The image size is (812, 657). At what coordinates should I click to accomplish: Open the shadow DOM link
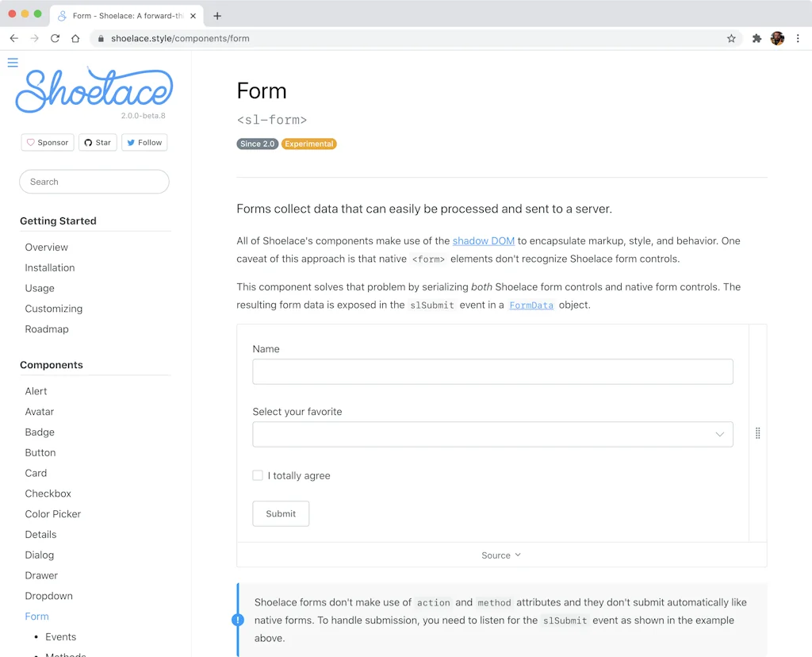pyautogui.click(x=483, y=240)
